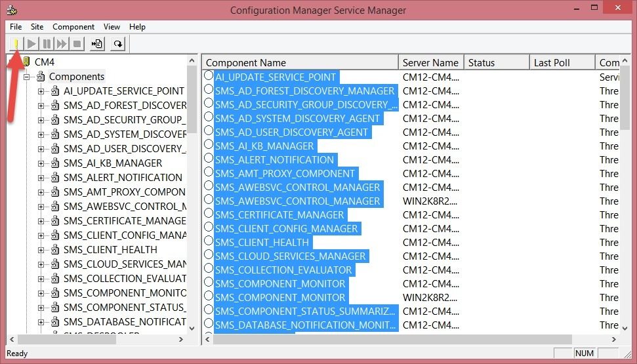The image size is (637, 364).
Task: Click status circle for SMS_AMT_PROXY_COMPONENT row
Action: (x=209, y=172)
